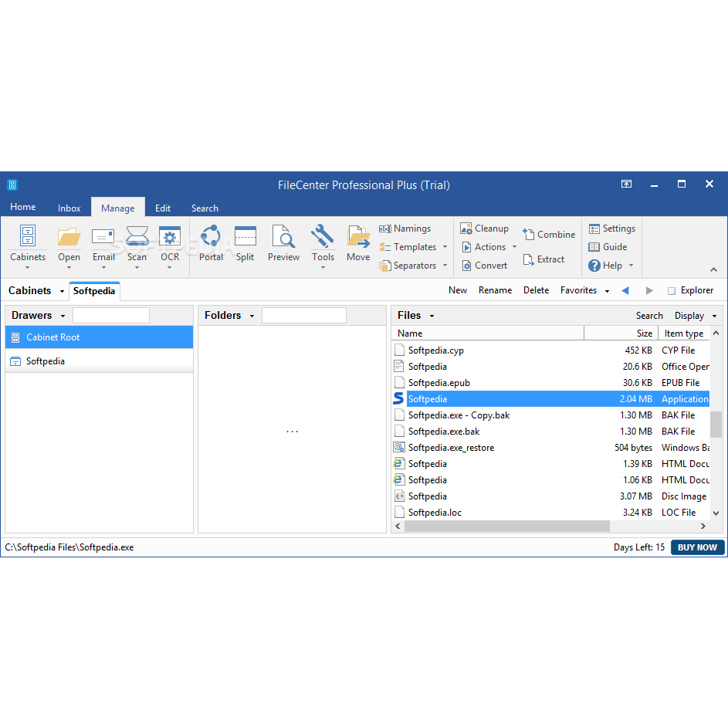The width and height of the screenshot is (728, 728).
Task: Sort by the Name column header
Action: (488, 334)
